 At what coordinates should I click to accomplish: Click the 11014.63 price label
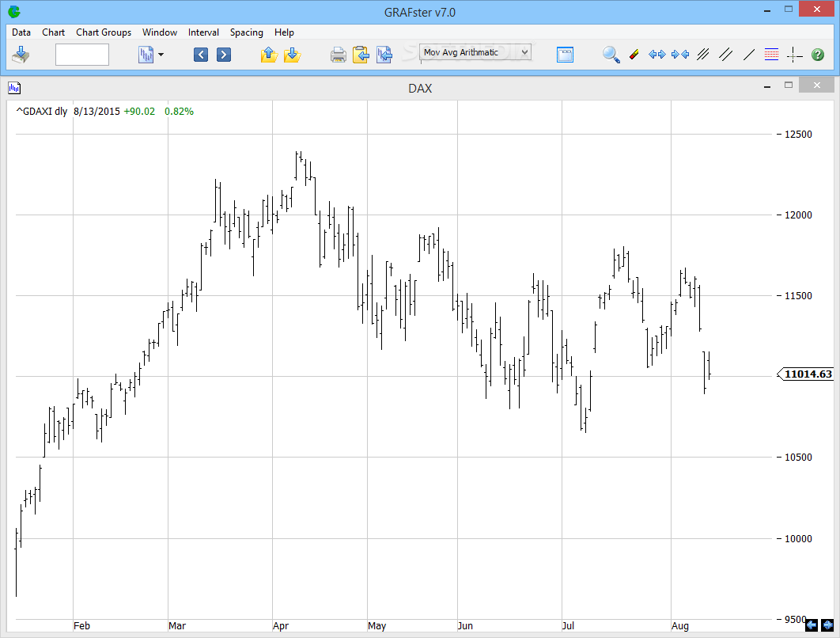click(808, 374)
